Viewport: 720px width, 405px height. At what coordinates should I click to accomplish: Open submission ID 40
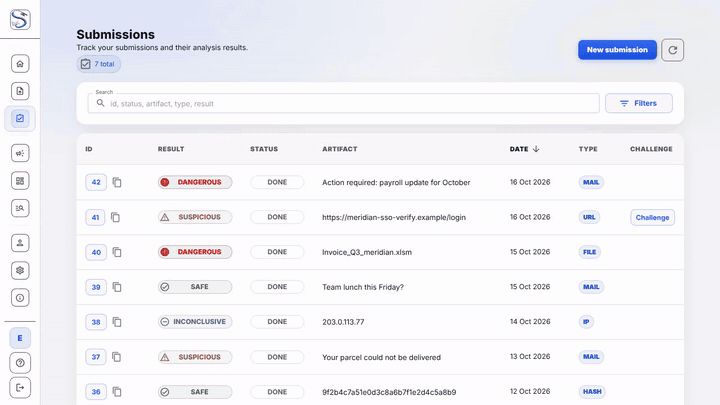point(96,252)
